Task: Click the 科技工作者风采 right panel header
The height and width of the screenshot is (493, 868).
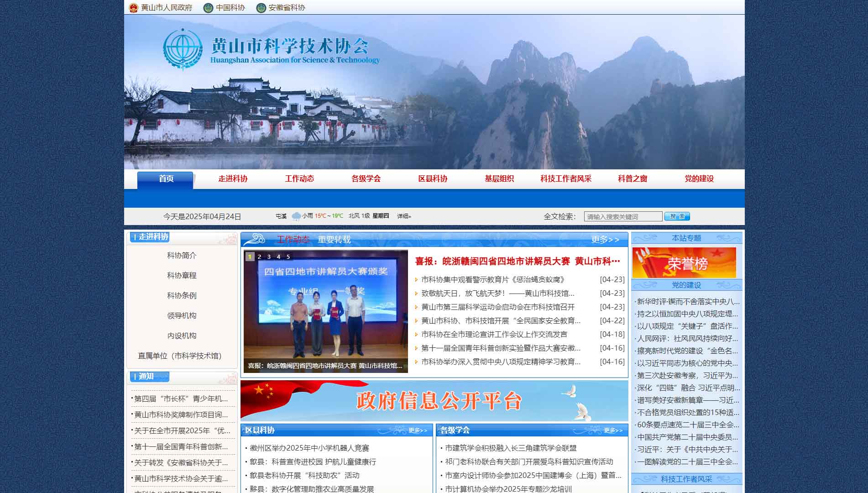Action: point(686,479)
